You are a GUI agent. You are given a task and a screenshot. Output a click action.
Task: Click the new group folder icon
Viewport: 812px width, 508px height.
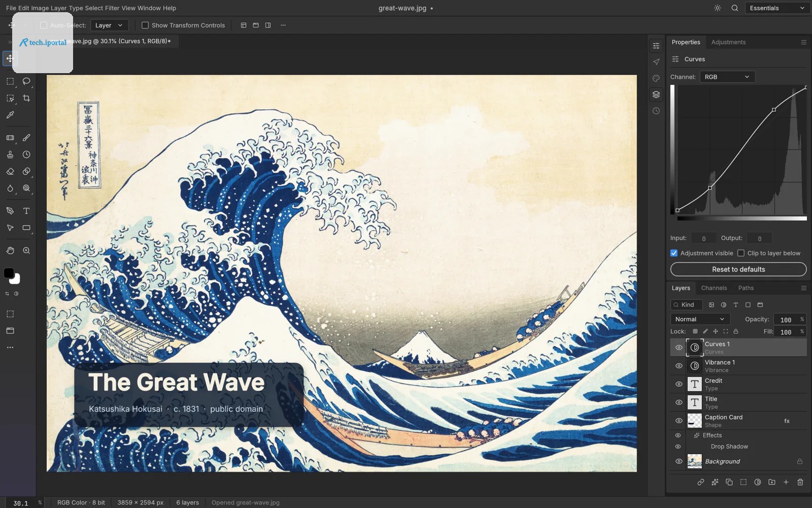pos(772,482)
